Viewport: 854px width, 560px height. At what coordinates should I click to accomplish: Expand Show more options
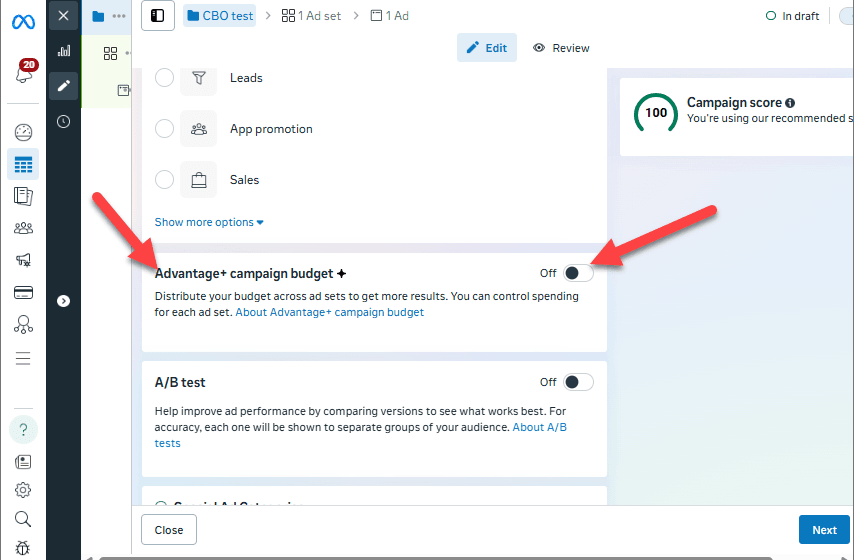pos(209,222)
